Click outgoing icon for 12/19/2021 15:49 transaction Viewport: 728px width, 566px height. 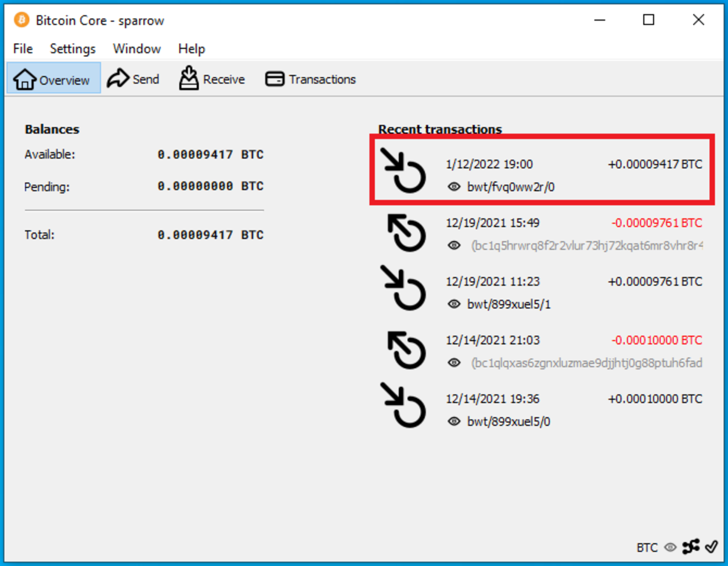pos(406,234)
